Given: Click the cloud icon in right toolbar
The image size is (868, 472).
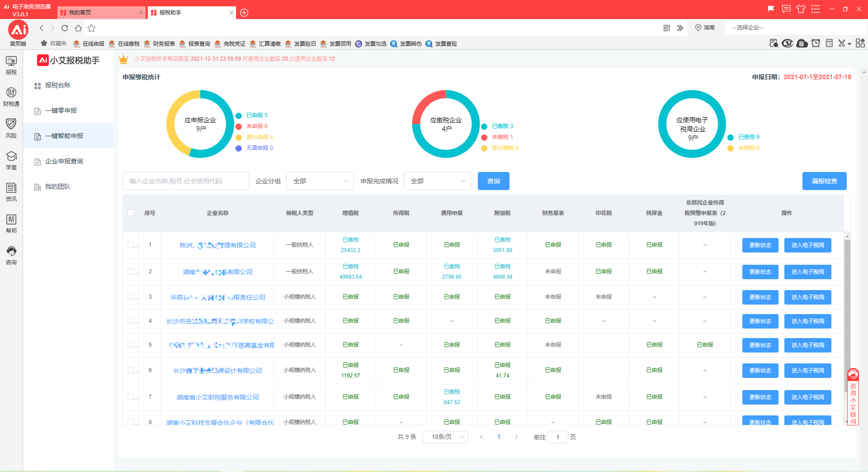Looking at the screenshot, I should click(802, 43).
